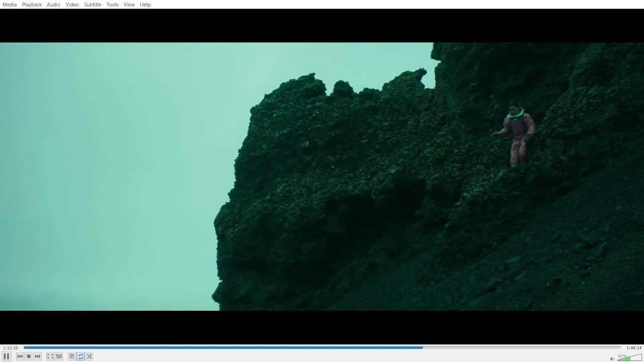Image resolution: width=644 pixels, height=362 pixels.
Task: Mute audio via the speaker icon
Action: [612, 358]
